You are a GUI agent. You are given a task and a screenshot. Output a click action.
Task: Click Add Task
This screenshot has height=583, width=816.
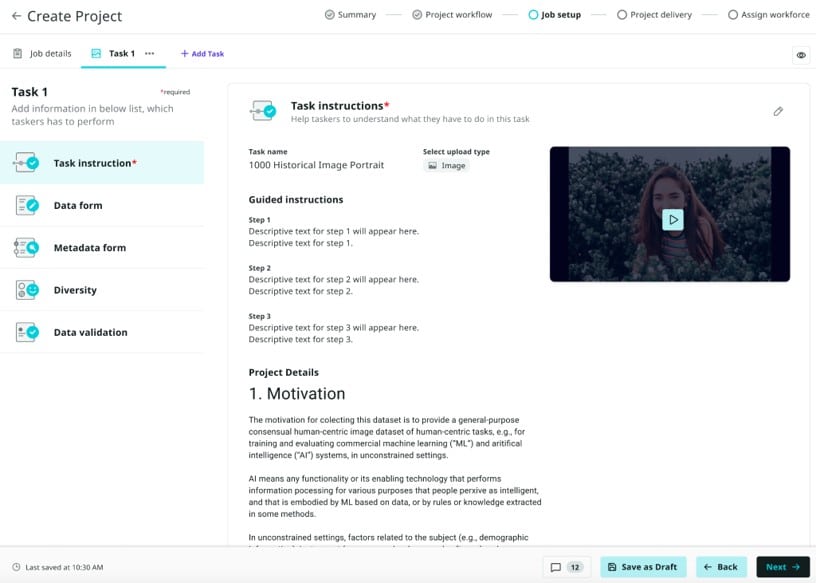pyautogui.click(x=202, y=54)
